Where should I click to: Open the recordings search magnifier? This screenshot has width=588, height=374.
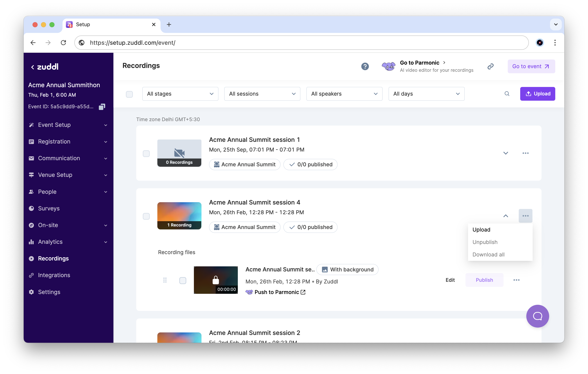coord(507,94)
